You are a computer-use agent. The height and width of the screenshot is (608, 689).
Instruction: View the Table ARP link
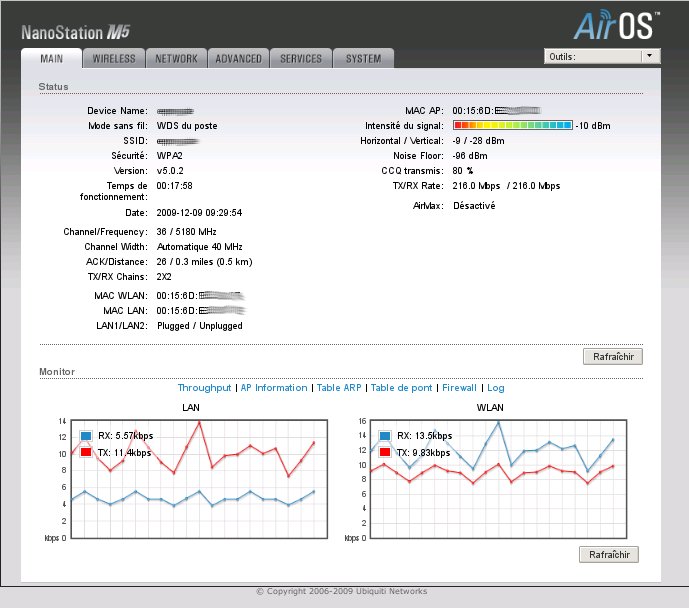pyautogui.click(x=339, y=388)
